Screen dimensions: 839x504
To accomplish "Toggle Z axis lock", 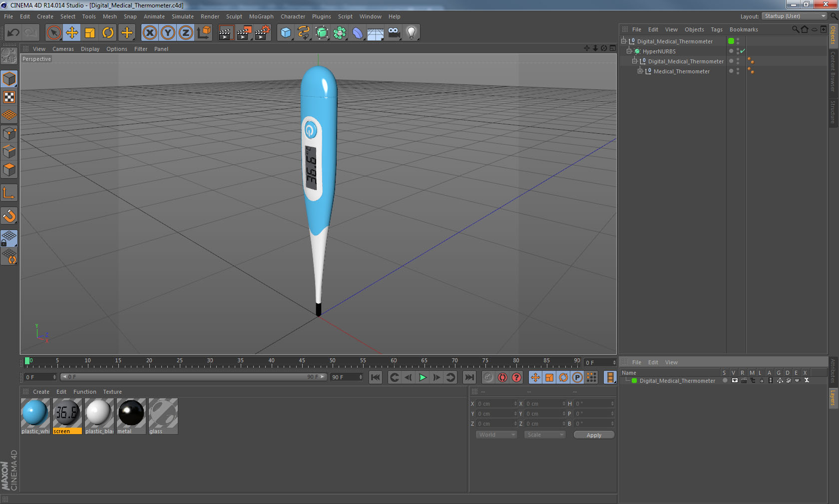I will tap(186, 33).
